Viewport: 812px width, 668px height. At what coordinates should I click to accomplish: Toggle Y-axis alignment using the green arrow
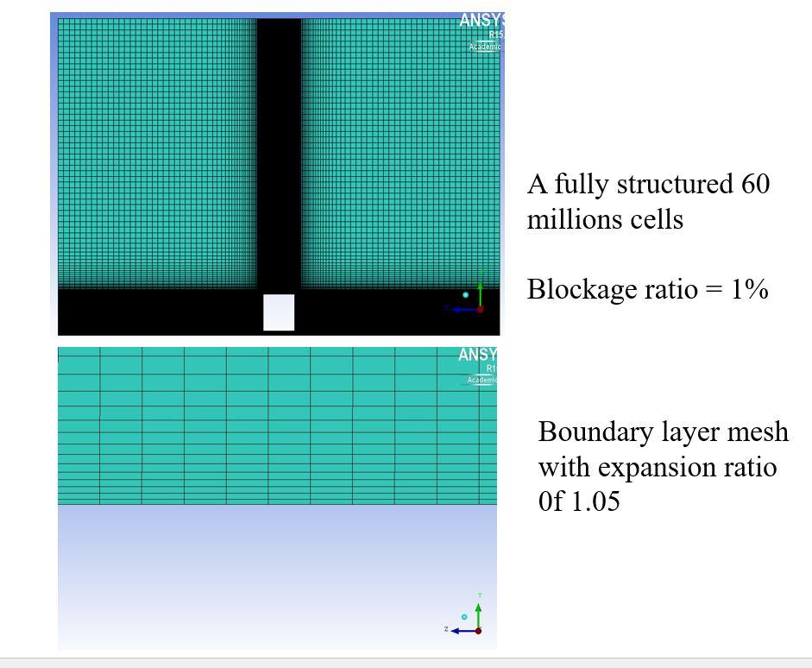pos(479,610)
